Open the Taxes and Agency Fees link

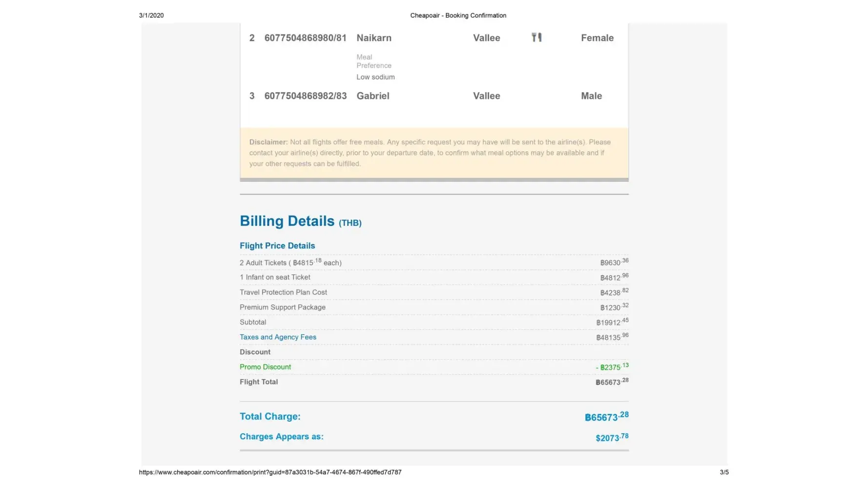click(x=278, y=337)
